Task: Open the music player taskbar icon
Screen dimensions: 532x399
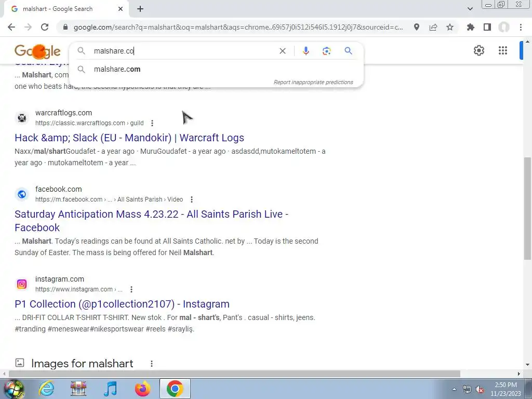Action: pos(110,389)
